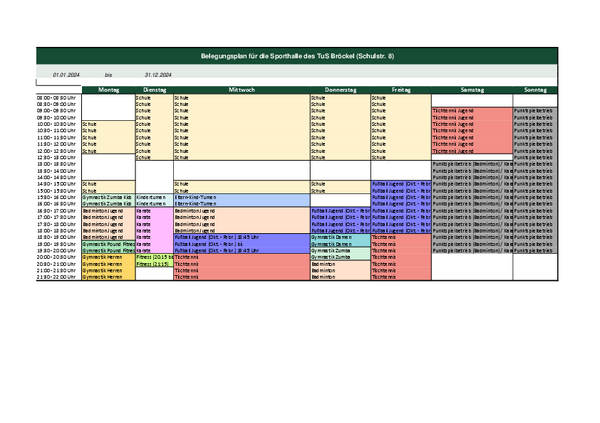Click the word 'bis' between the two dates
This screenshot has width=600, height=423.
(x=108, y=75)
